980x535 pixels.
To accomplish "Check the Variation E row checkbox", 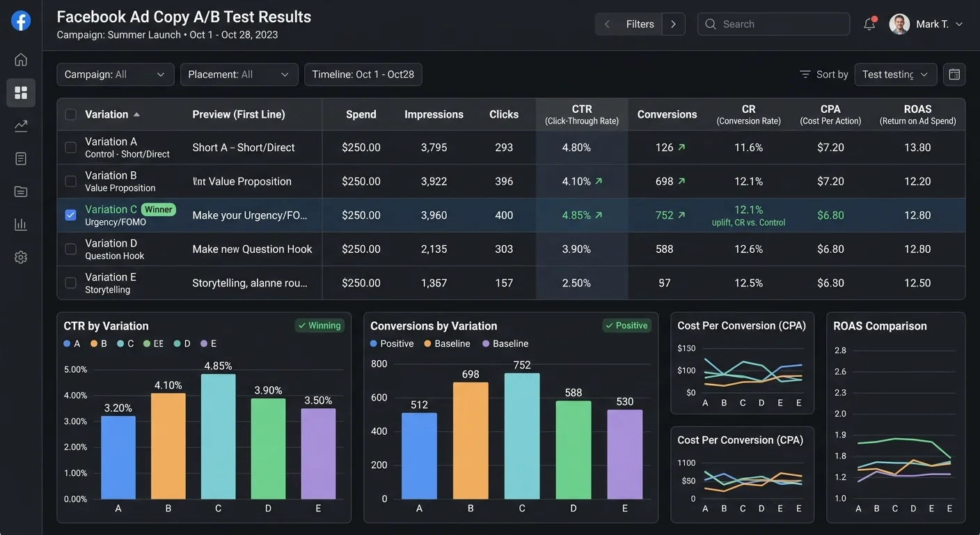I will [x=70, y=283].
